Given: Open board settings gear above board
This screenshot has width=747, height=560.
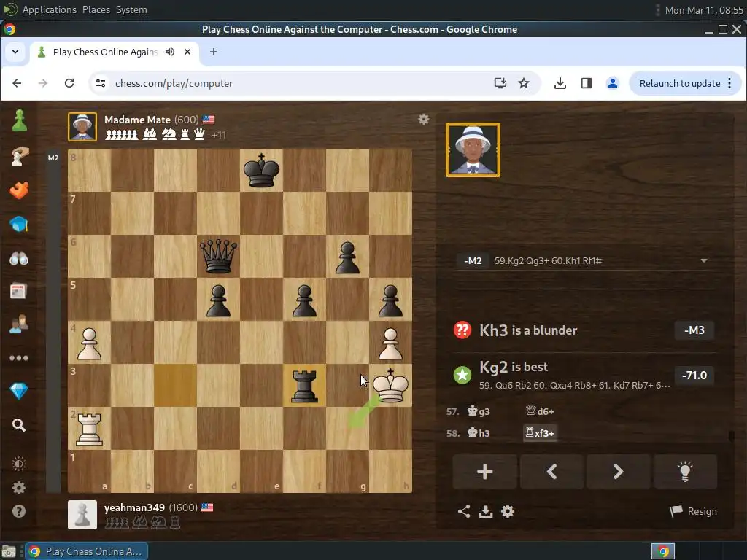Looking at the screenshot, I should [x=424, y=119].
